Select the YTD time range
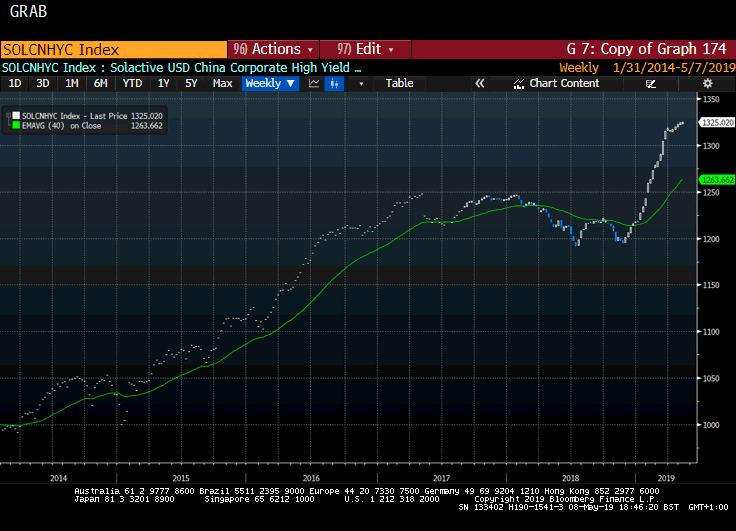Screen dimensions: 736x531 [x=132, y=84]
